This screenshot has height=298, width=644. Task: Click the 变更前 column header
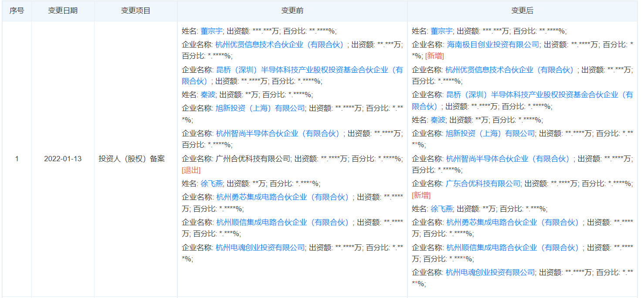pos(292,11)
